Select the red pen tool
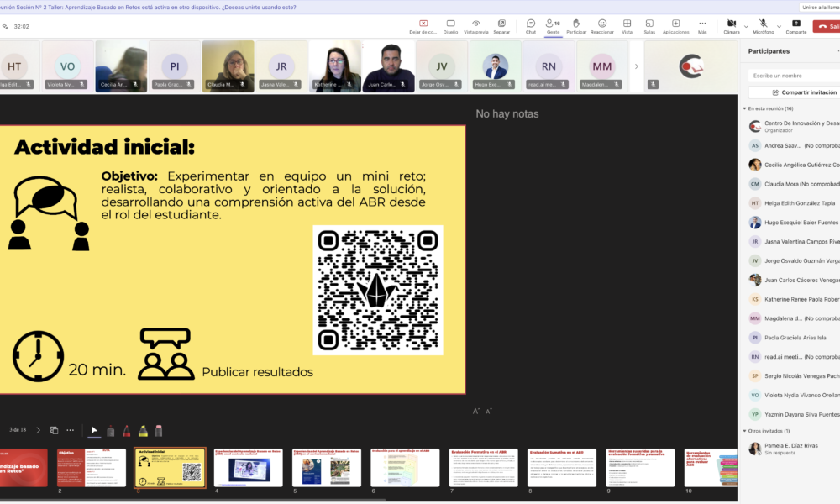The width and height of the screenshot is (840, 504). pyautogui.click(x=127, y=431)
